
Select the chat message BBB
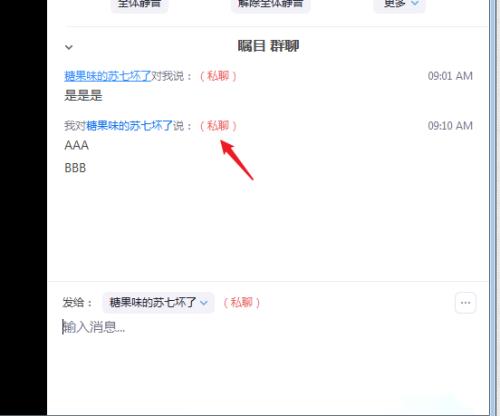tap(75, 168)
